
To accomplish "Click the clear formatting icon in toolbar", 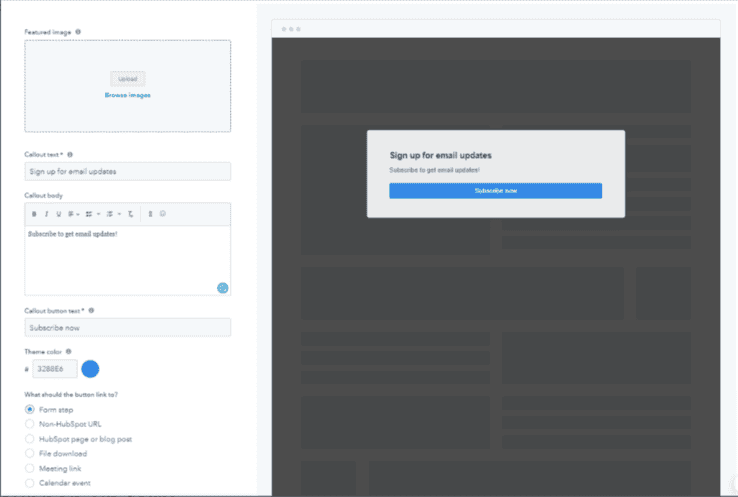I will tap(131, 214).
